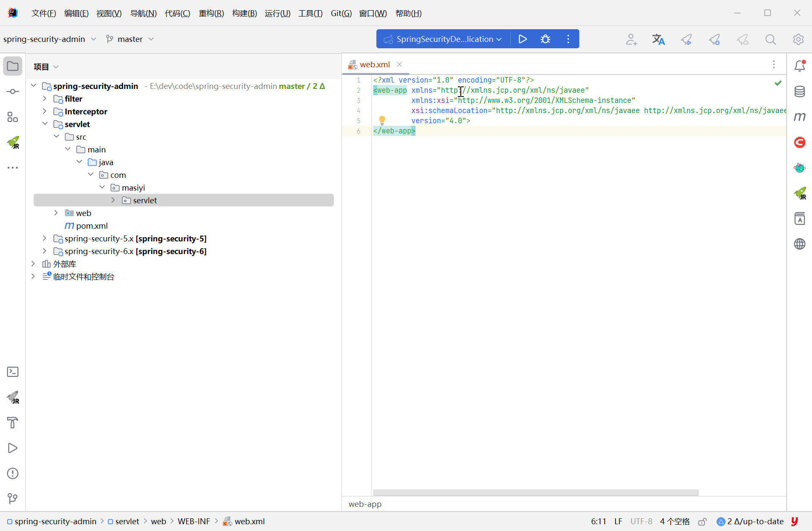
Task: Open the JRebel console near bottom left
Action: 13,397
